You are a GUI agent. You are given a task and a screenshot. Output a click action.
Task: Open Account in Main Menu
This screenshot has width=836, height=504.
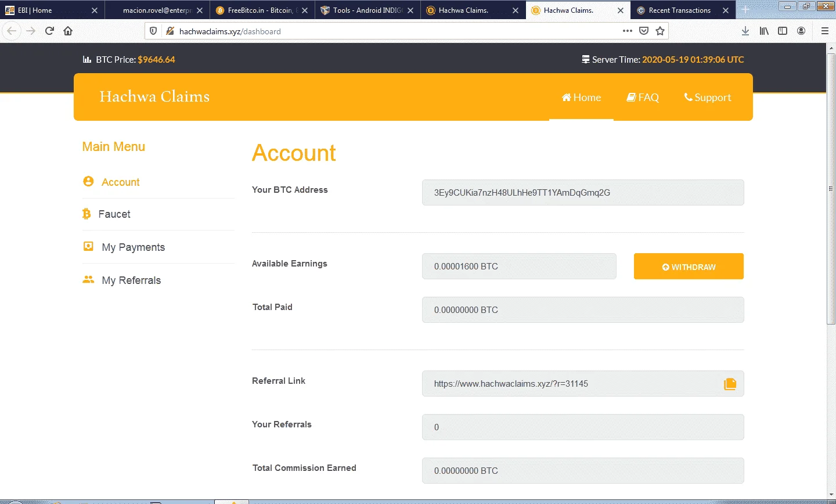tap(120, 182)
